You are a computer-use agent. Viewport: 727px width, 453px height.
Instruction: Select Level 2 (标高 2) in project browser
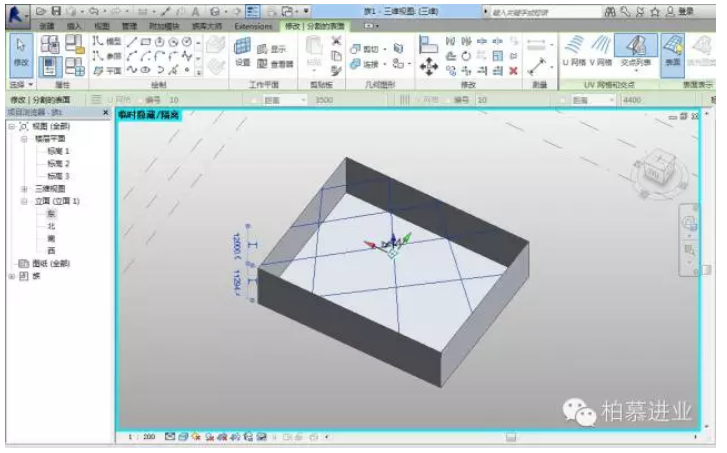point(58,164)
